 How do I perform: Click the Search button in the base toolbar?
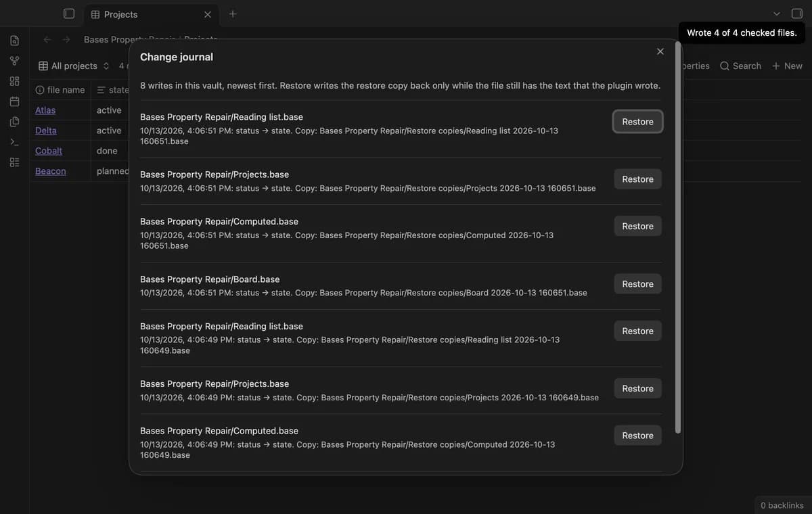(741, 66)
